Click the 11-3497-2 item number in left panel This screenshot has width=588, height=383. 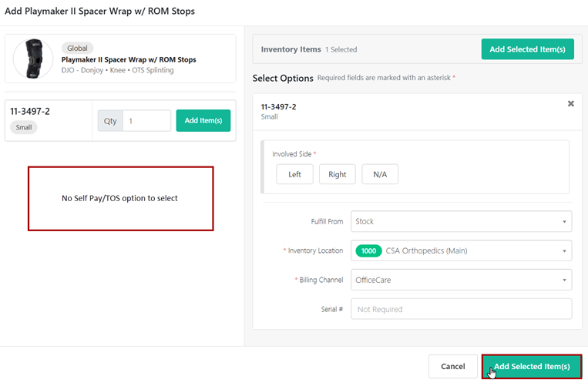point(32,111)
